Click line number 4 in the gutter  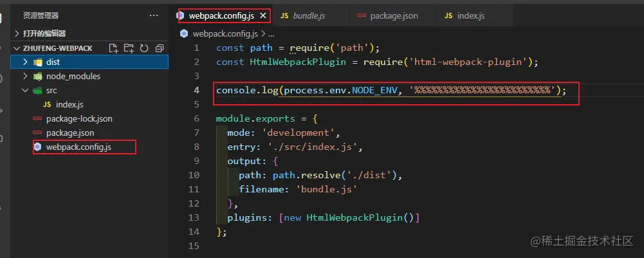[196, 90]
